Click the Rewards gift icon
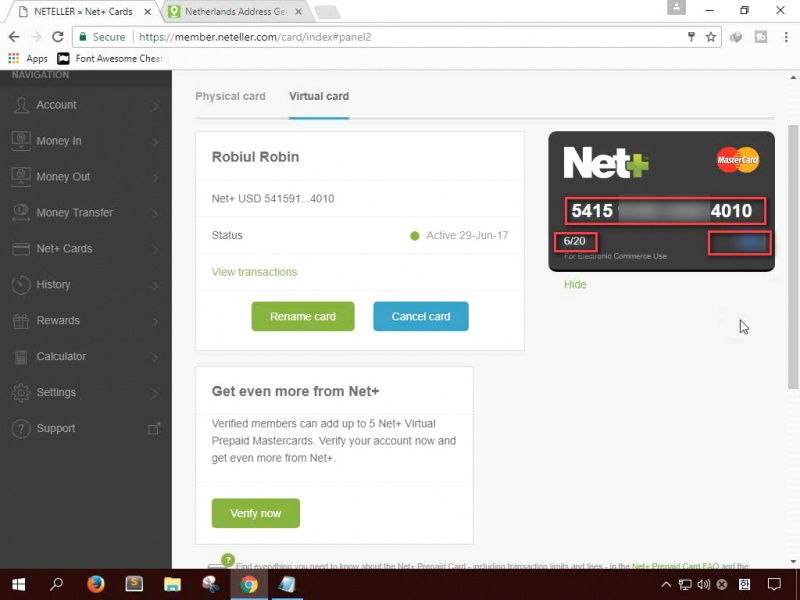800x600 pixels. pyautogui.click(x=21, y=321)
